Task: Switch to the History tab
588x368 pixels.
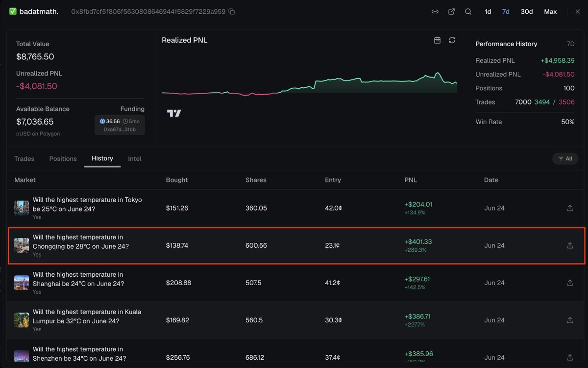Action: click(102, 158)
